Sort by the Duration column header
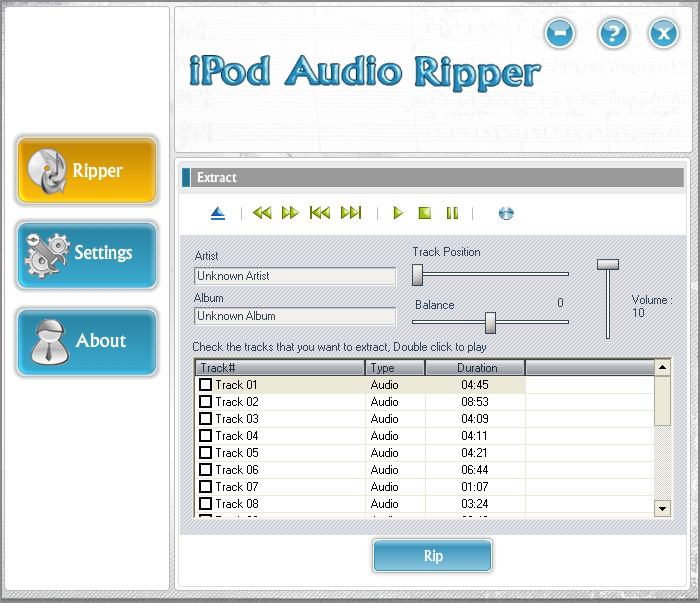The height and width of the screenshot is (603, 700). (475, 367)
